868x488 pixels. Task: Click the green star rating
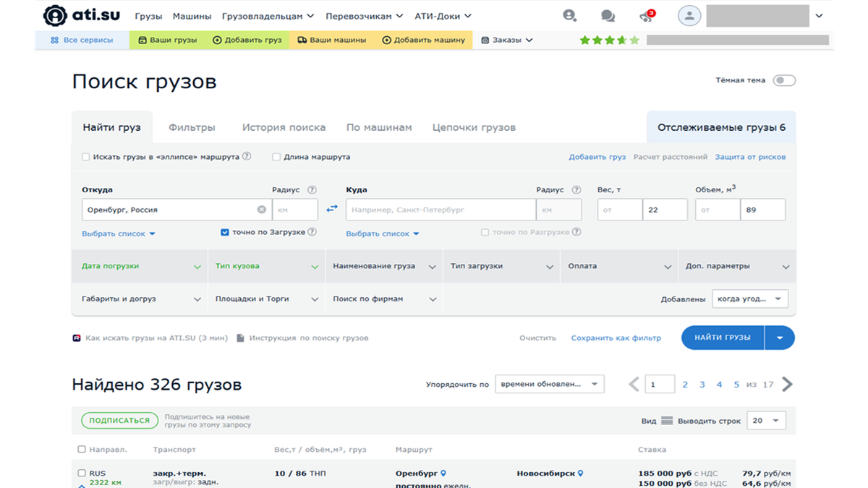point(610,40)
